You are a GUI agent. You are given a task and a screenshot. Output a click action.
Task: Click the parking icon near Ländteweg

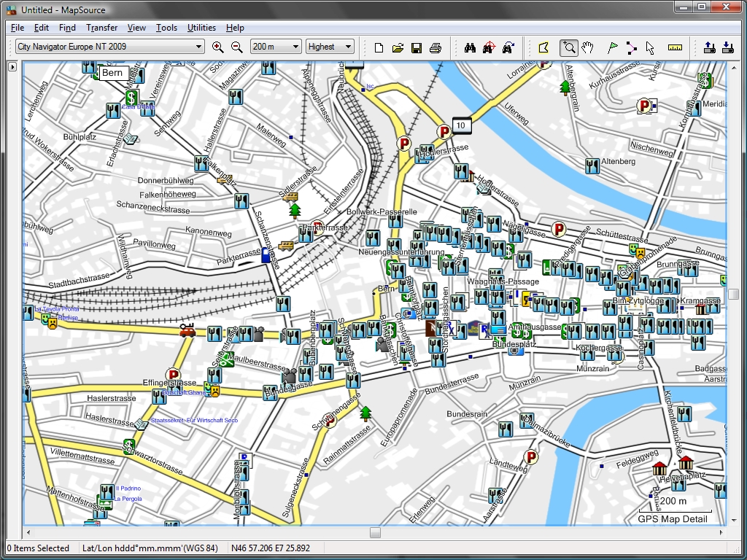point(530,458)
